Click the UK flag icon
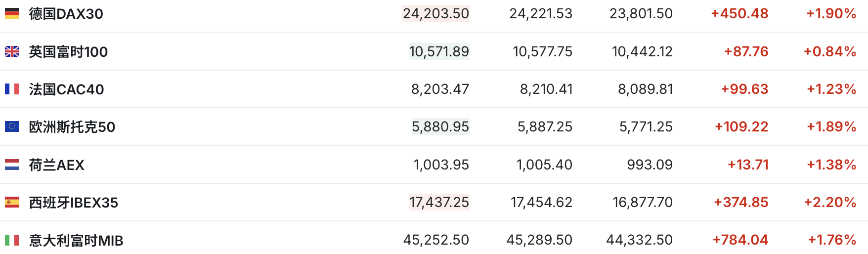The width and height of the screenshot is (868, 254). tap(12, 51)
